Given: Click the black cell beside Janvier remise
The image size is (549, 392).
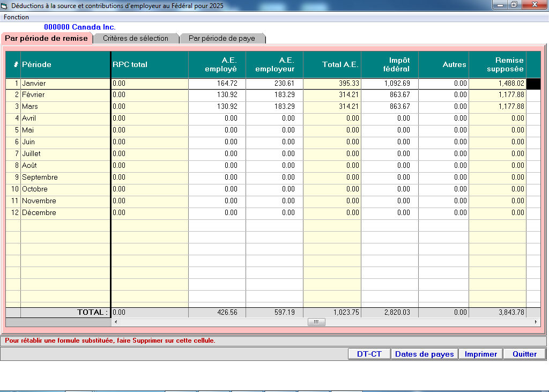Looking at the screenshot, I should pos(533,84).
